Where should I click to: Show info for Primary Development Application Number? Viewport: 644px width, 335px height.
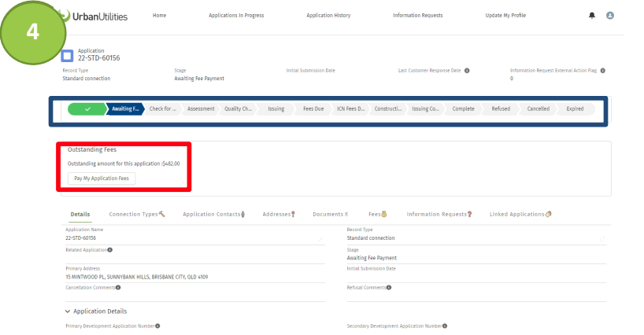tap(157, 326)
